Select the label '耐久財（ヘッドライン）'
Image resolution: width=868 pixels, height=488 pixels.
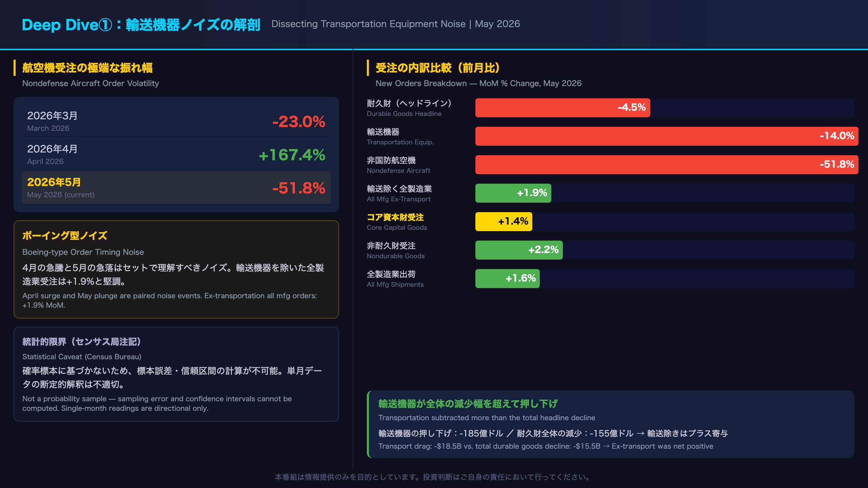tap(409, 103)
